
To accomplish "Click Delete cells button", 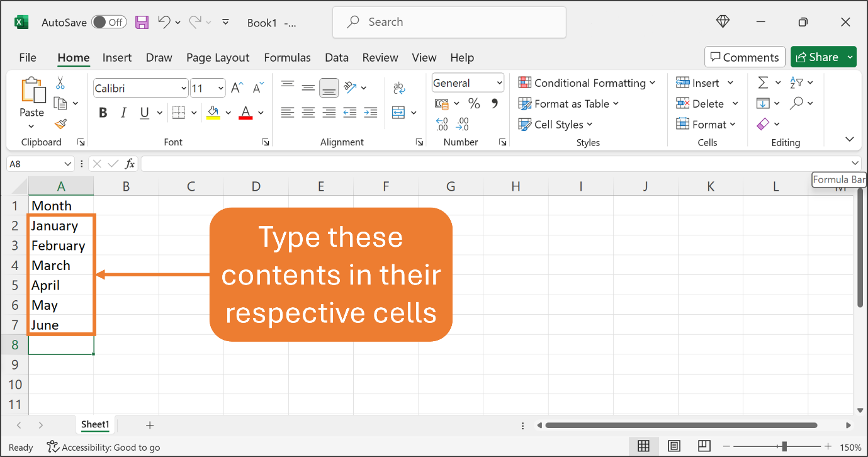I will pyautogui.click(x=700, y=104).
